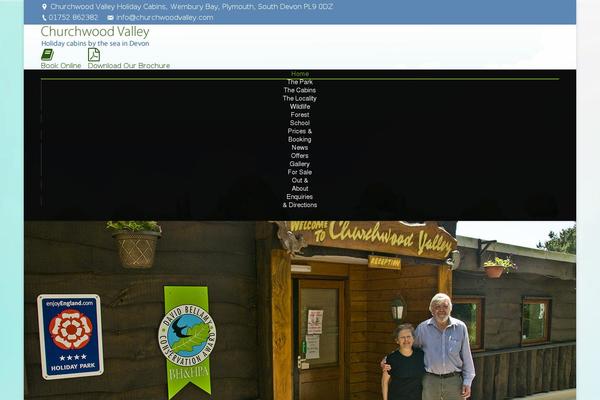The width and height of the screenshot is (600, 400).
Task: Select the Home menu item
Action: (300, 74)
